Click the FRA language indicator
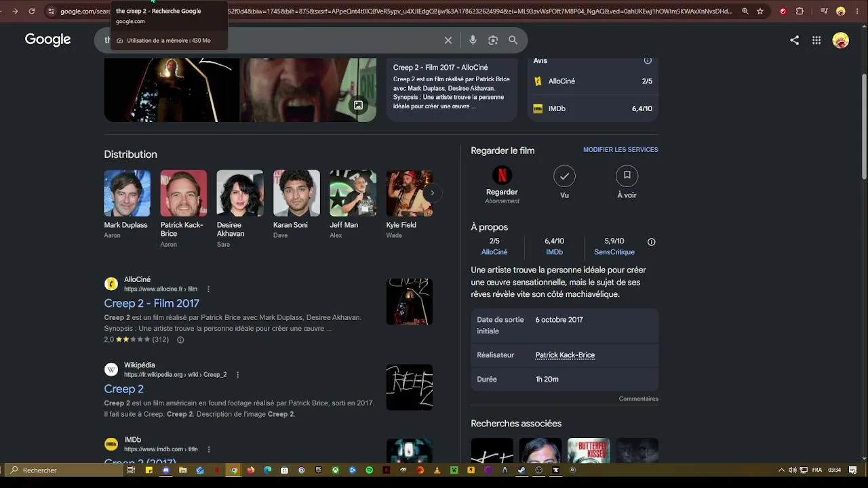868x488 pixels. click(x=817, y=470)
